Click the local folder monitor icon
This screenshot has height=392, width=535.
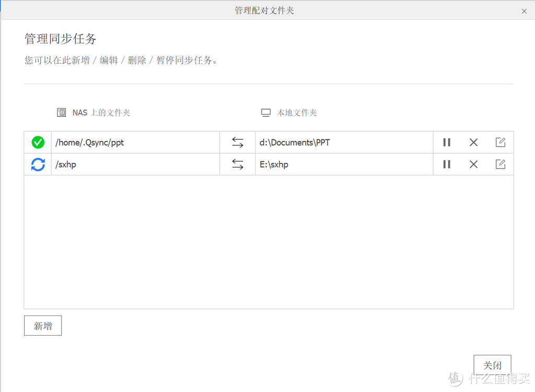pyautogui.click(x=266, y=113)
